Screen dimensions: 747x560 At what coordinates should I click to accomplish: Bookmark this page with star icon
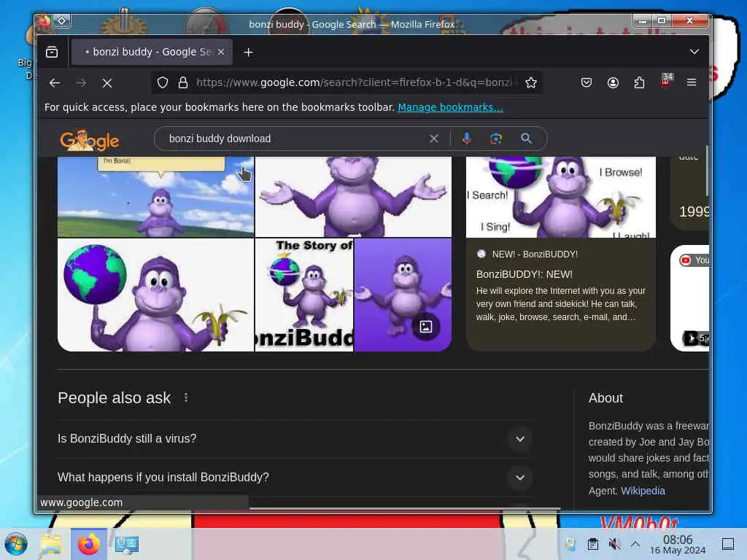point(531,83)
